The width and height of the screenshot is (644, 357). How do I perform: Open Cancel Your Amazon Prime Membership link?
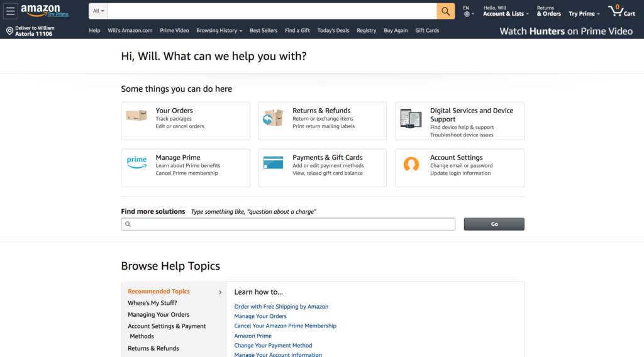click(285, 326)
